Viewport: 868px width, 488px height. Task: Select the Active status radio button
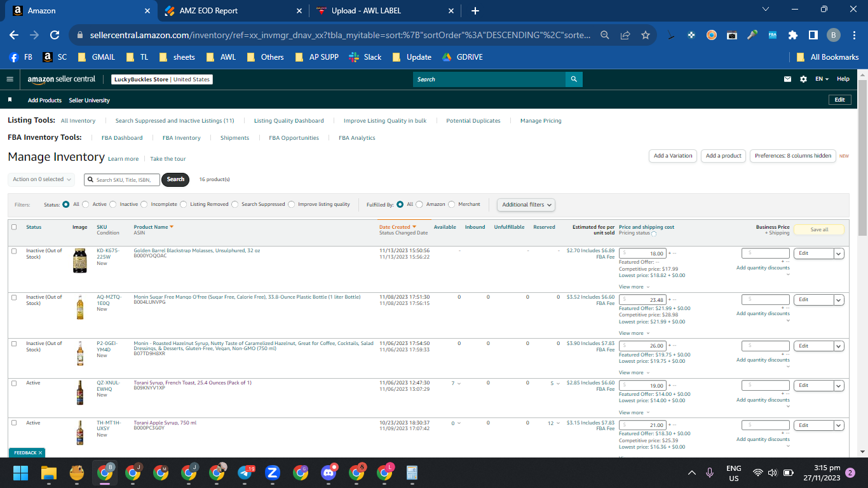click(x=86, y=205)
